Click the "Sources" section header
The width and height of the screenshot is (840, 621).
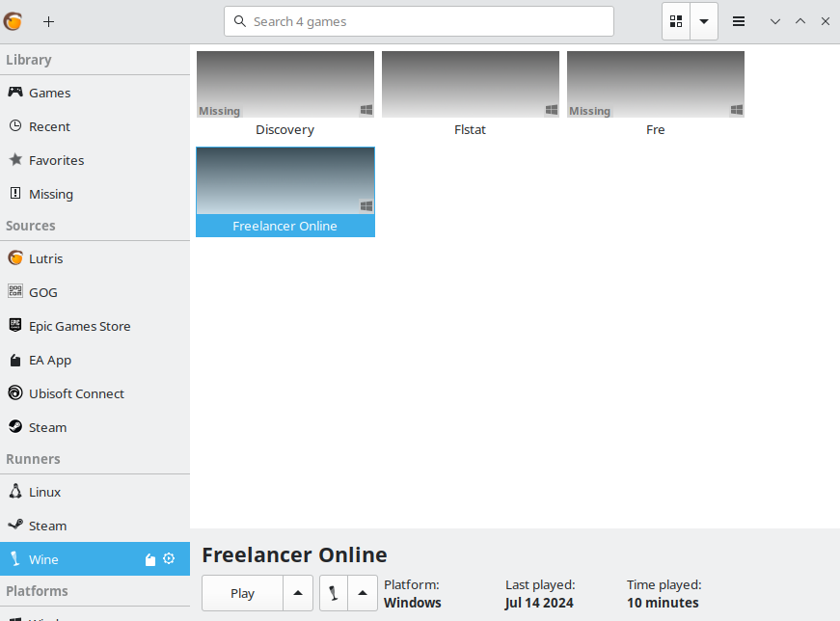(x=31, y=226)
